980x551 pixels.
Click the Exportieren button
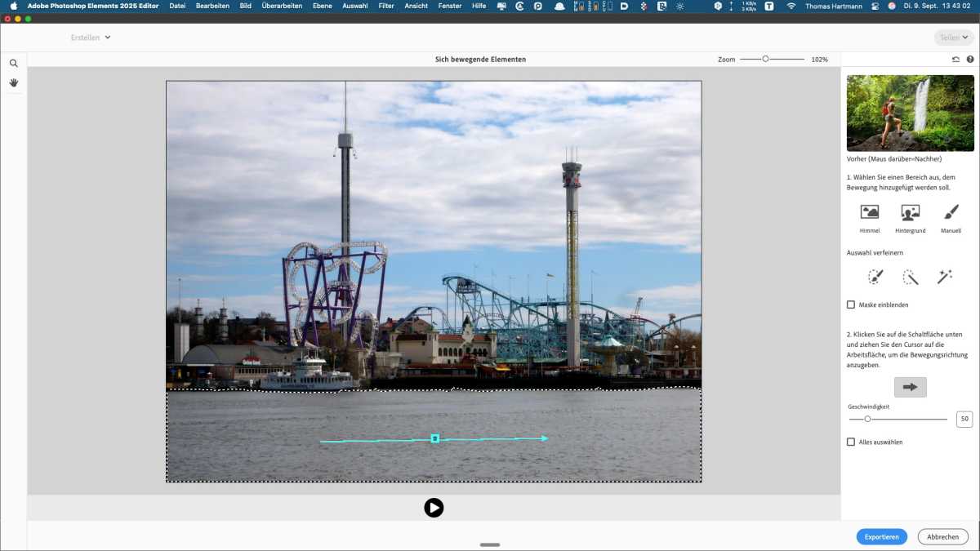click(x=882, y=536)
